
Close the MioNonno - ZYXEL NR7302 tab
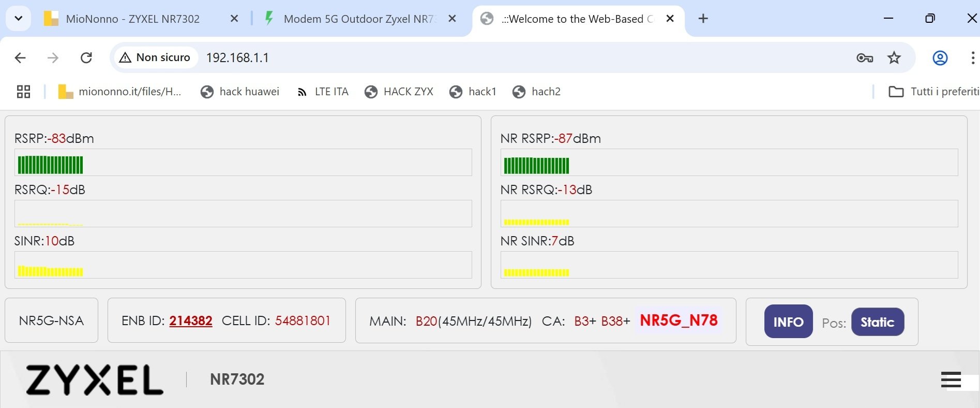(x=234, y=19)
